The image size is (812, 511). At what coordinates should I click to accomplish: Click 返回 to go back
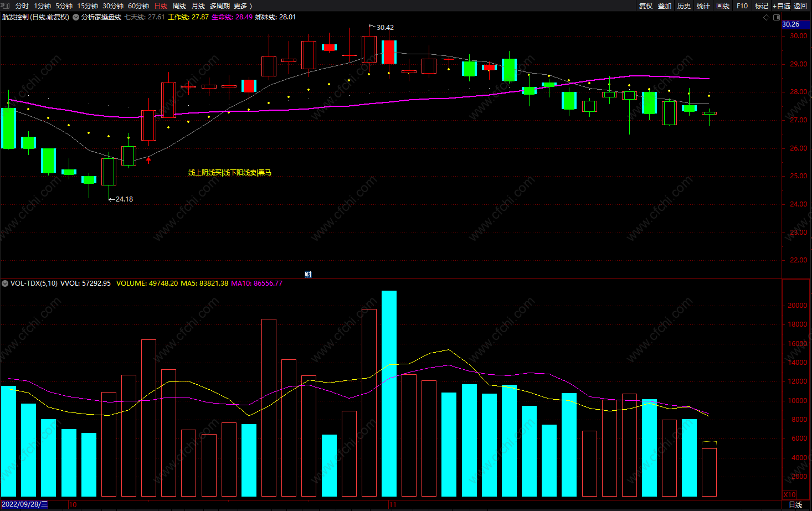click(800, 6)
